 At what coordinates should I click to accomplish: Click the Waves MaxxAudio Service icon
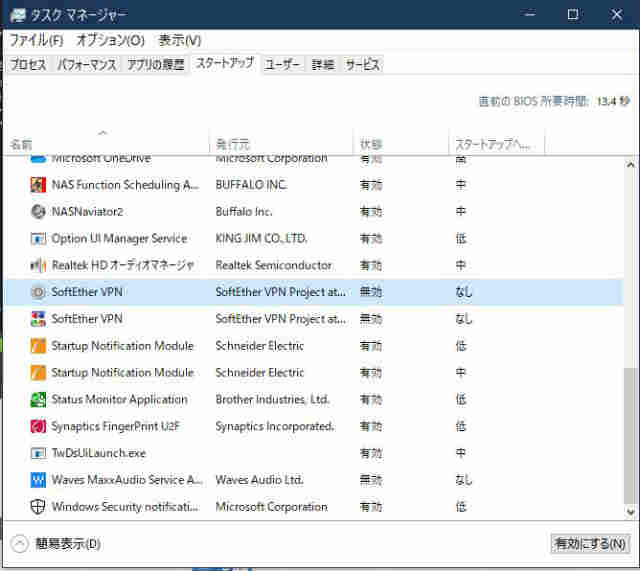tap(38, 480)
